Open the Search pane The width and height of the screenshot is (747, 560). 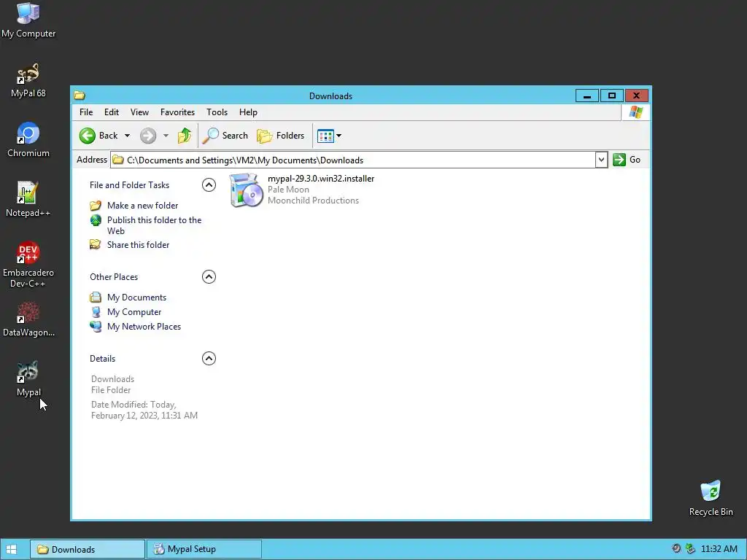click(x=225, y=136)
